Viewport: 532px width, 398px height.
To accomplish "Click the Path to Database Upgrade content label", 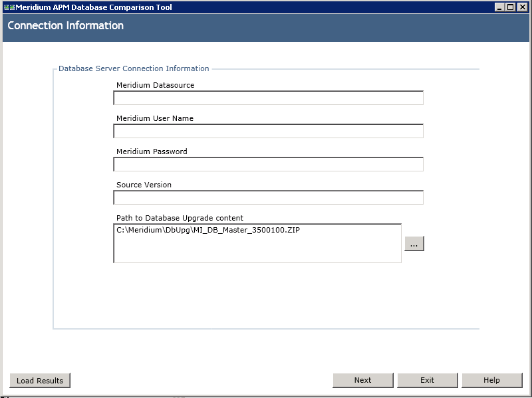I will (180, 218).
